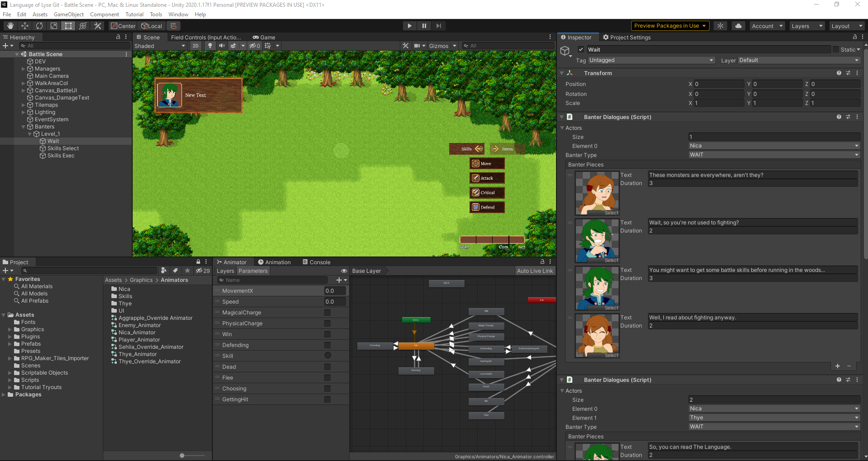Click the Attack button in scene
Viewport: 868px width, 461px height.
[487, 178]
